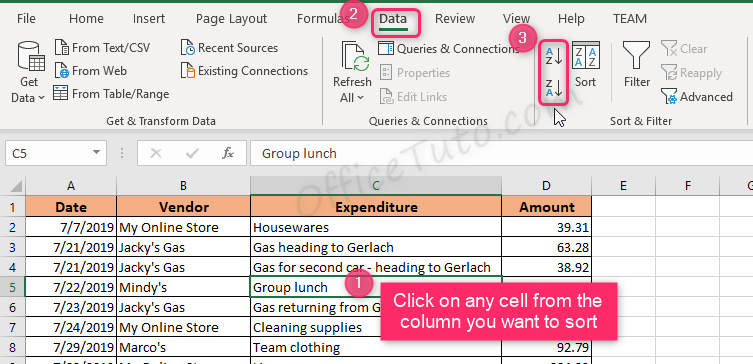The image size is (753, 364).
Task: Clear the applied filter
Action: coord(684,49)
